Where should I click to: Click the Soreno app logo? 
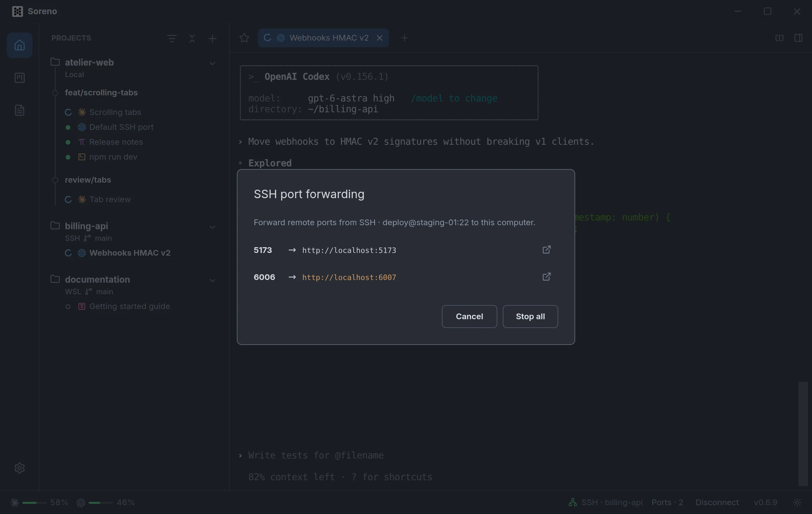tap(18, 11)
